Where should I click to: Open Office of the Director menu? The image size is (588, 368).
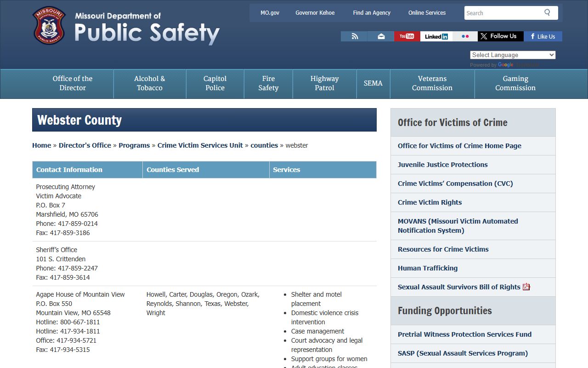[73, 83]
